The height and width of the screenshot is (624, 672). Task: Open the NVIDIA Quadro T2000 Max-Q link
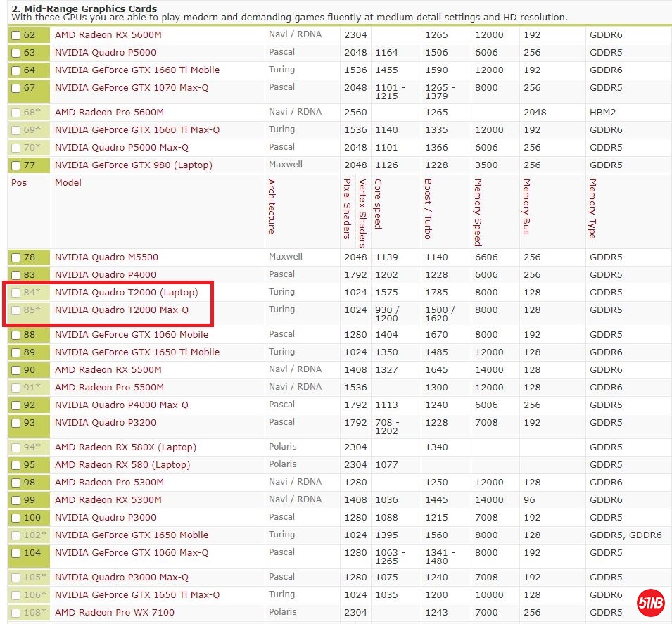click(122, 310)
